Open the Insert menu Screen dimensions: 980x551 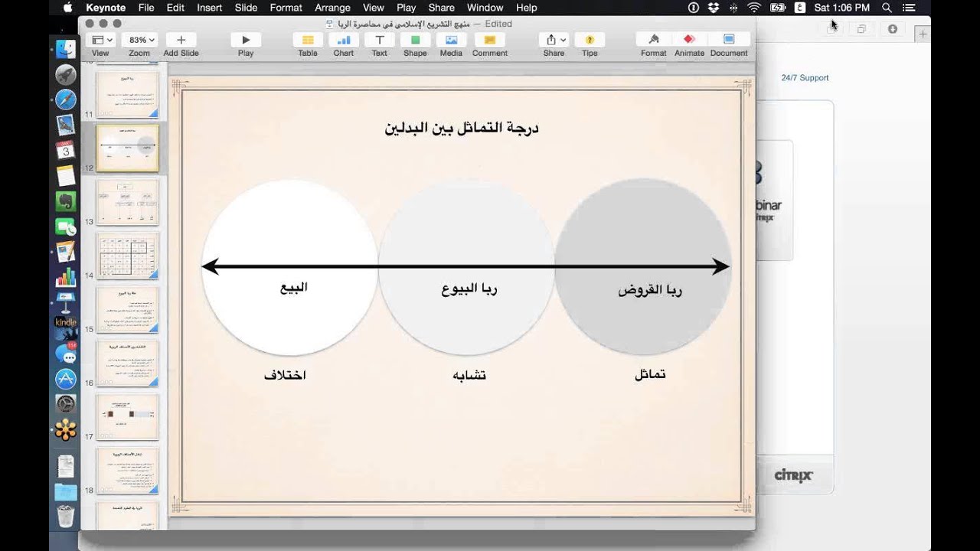click(210, 8)
